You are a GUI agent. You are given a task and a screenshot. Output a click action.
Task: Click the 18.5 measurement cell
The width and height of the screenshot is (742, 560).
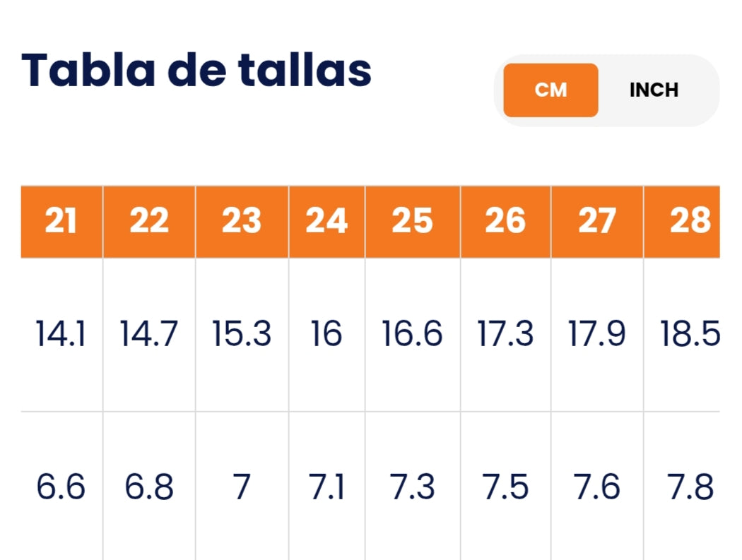[689, 334]
